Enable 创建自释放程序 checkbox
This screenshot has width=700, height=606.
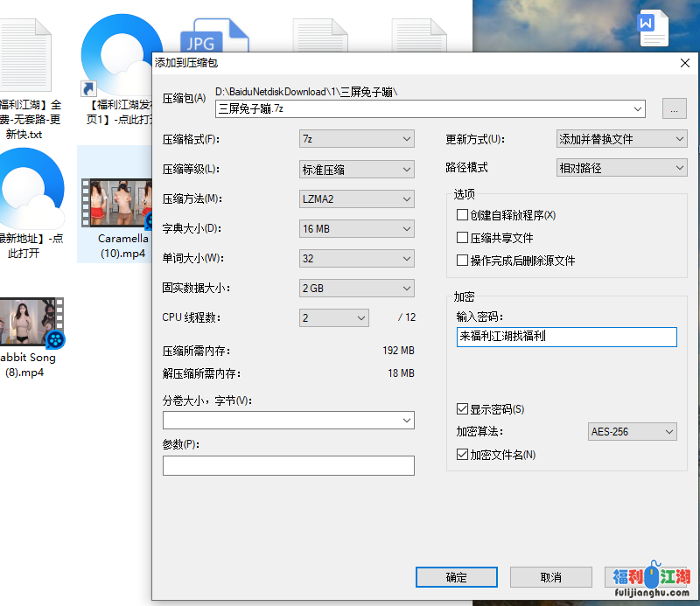pyautogui.click(x=463, y=215)
